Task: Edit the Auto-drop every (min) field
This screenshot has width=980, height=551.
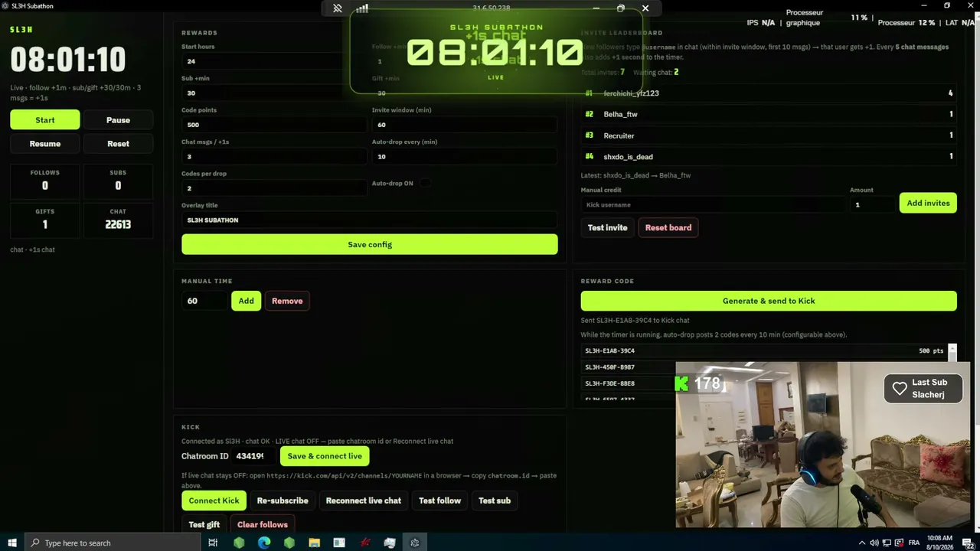Action: click(465, 156)
